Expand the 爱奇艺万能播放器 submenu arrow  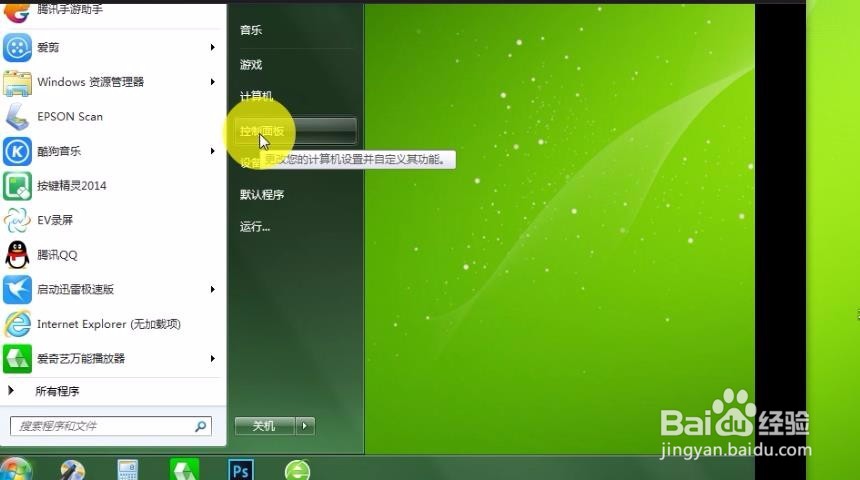pyautogui.click(x=212, y=359)
